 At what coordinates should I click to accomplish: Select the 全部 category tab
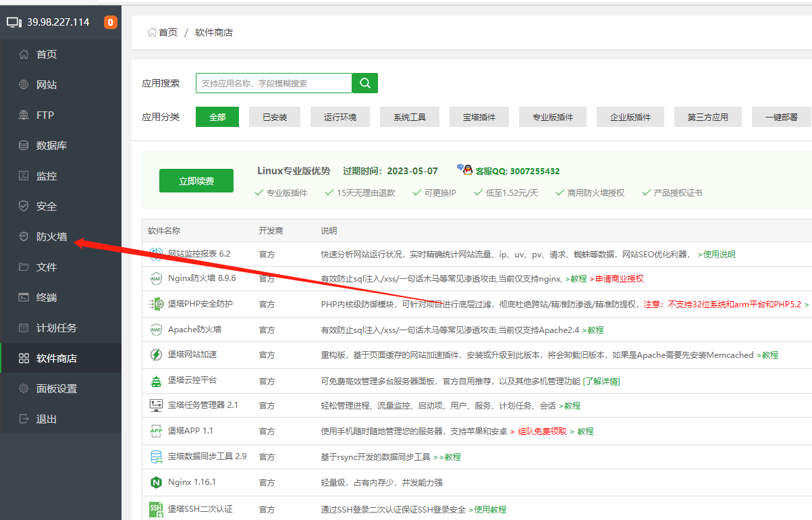217,117
